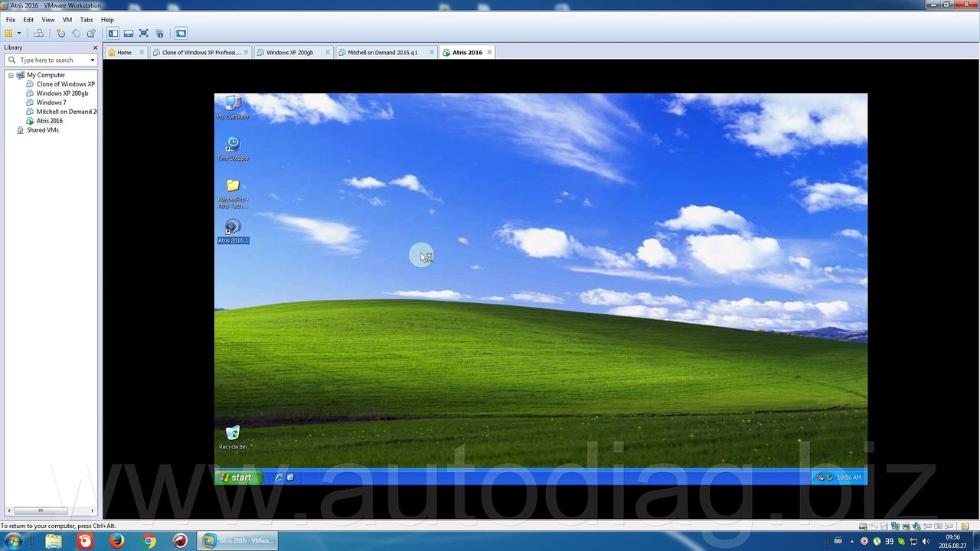The width and height of the screenshot is (980, 551).
Task: Click the printer device status icon
Action: coord(906,527)
